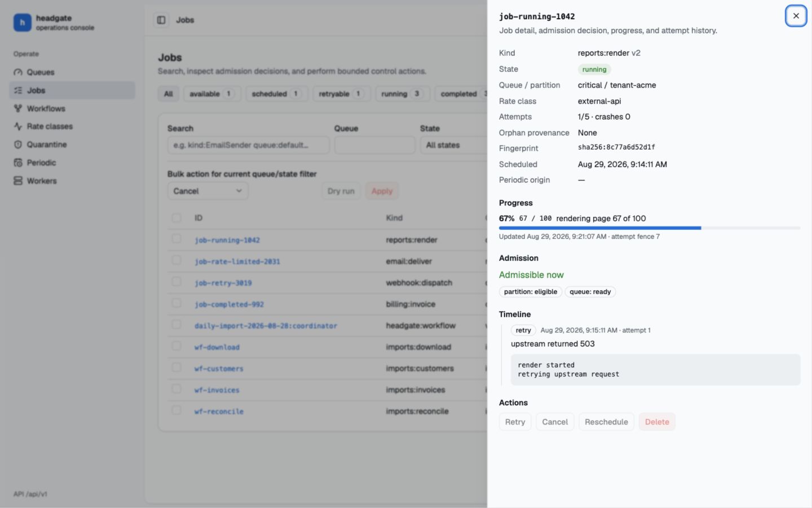Click the Retry action button
This screenshot has width=812, height=508.
coord(515,422)
